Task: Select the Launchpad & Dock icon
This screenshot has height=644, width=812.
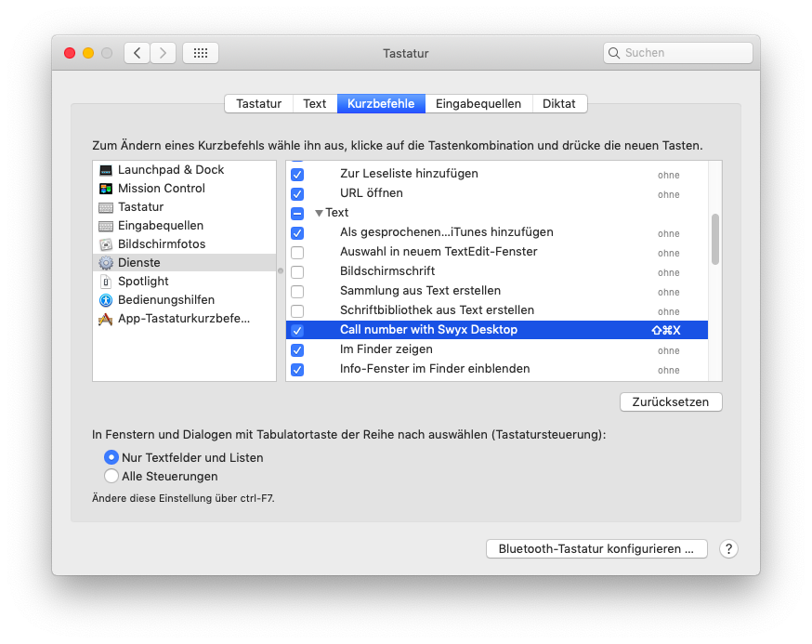Action: 106,170
